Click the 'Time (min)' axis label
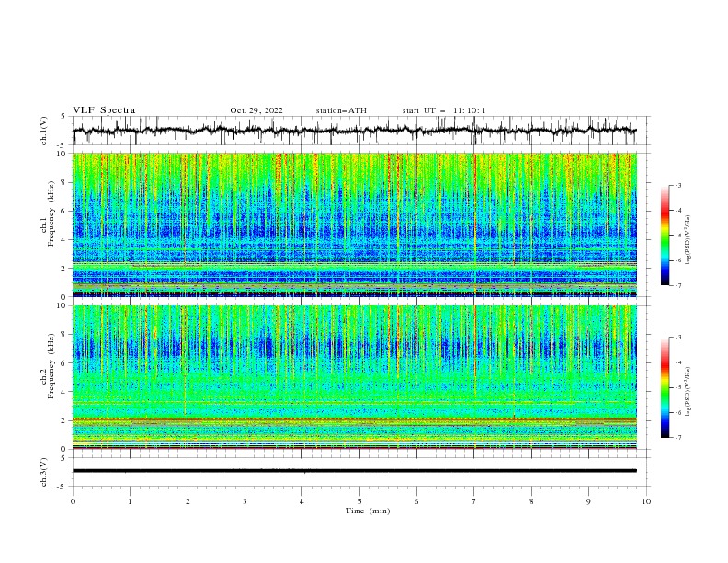This screenshot has height=563, width=728. [368, 511]
